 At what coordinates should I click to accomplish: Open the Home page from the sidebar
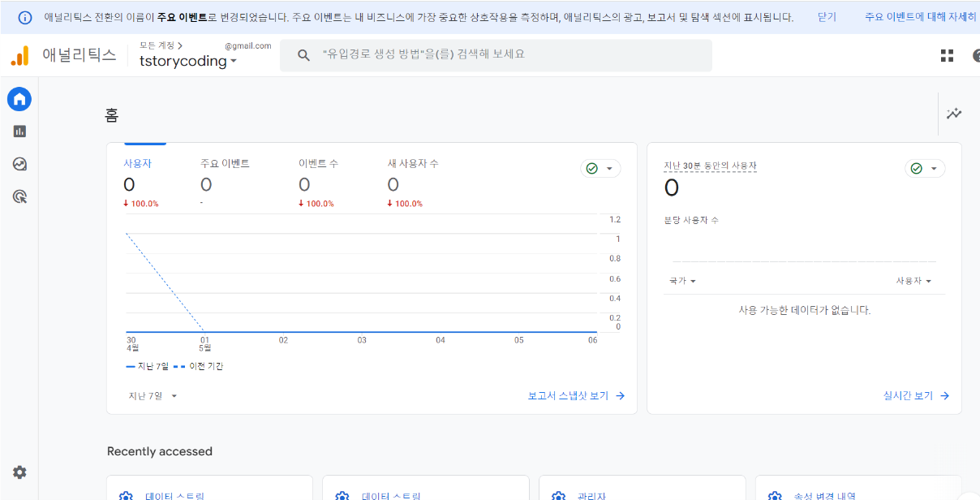coord(19,98)
